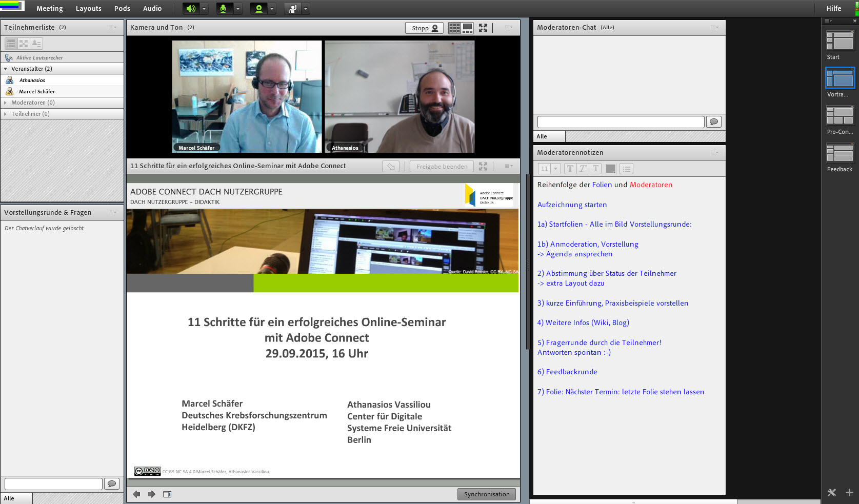
Task: Click the Synchronisation button
Action: click(x=487, y=494)
